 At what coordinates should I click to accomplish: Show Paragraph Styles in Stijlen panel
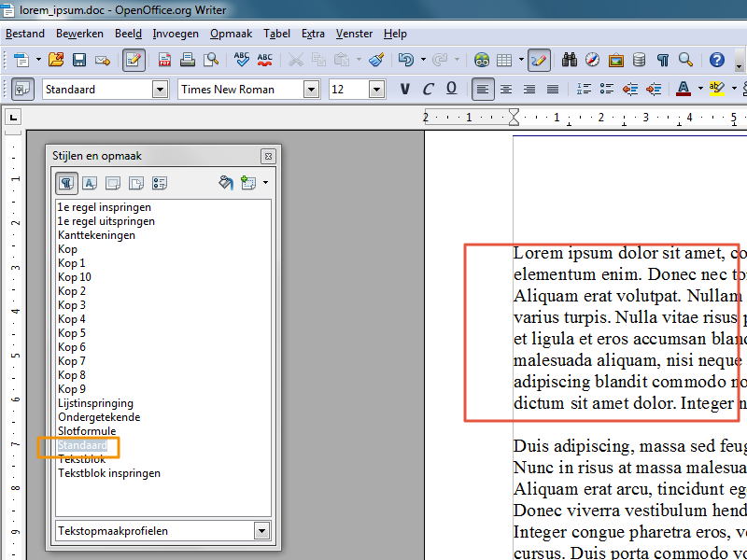(66, 183)
